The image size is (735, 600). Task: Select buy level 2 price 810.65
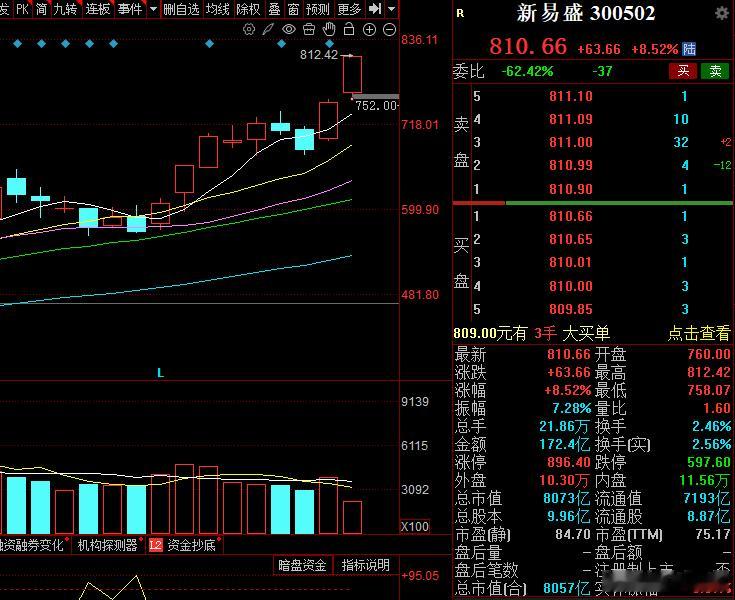pos(570,239)
